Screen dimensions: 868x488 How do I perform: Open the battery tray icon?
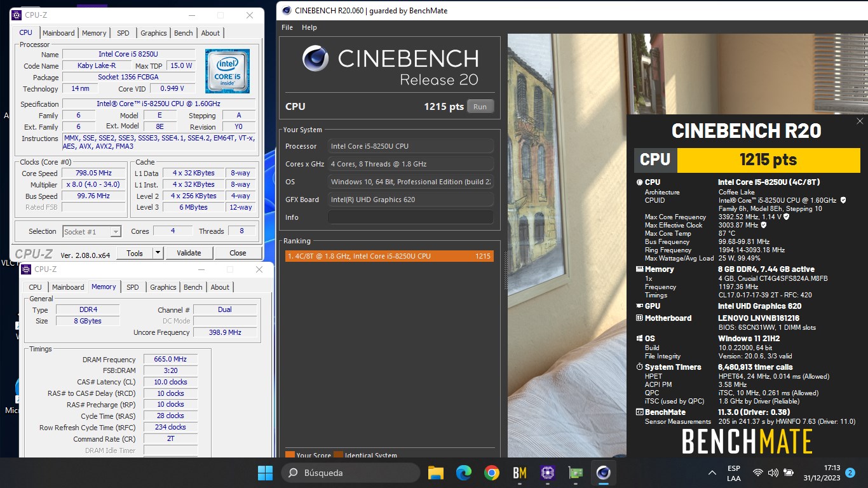(789, 473)
